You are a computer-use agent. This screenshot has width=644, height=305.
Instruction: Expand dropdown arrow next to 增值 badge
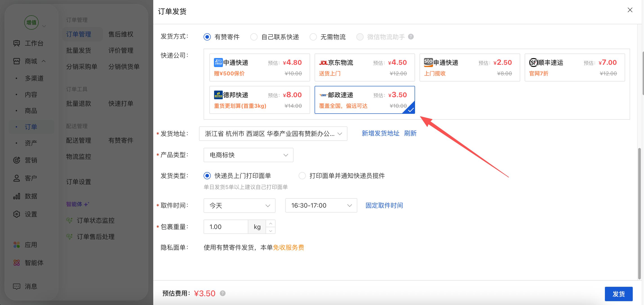(x=44, y=26)
